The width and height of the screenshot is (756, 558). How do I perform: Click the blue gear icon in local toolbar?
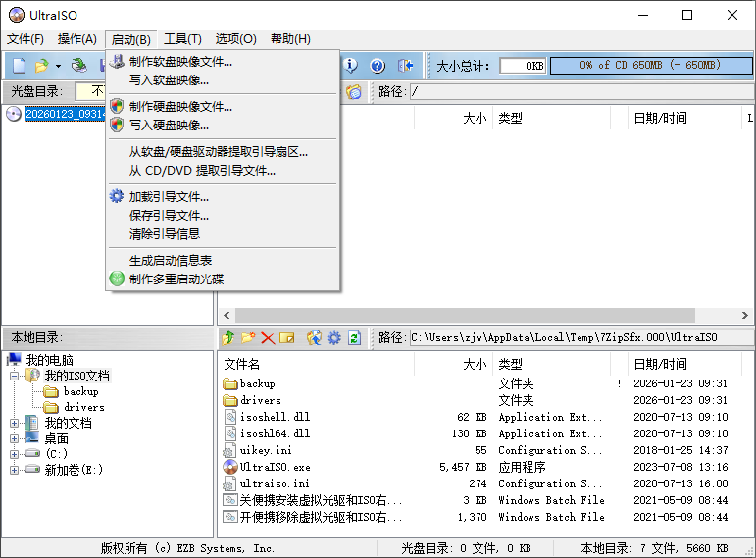click(334, 338)
